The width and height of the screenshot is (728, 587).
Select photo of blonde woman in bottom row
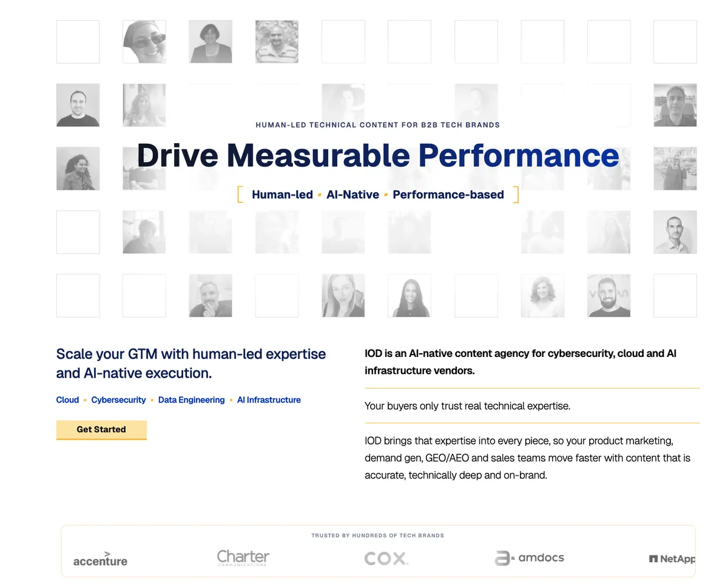tap(343, 296)
